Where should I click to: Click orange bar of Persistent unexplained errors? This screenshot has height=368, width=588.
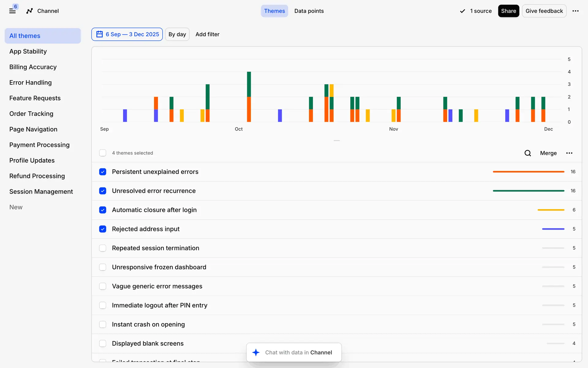[x=528, y=172]
